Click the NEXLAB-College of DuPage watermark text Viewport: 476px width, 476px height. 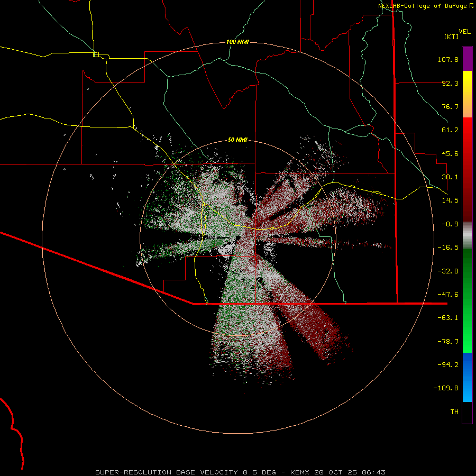[x=425, y=6]
